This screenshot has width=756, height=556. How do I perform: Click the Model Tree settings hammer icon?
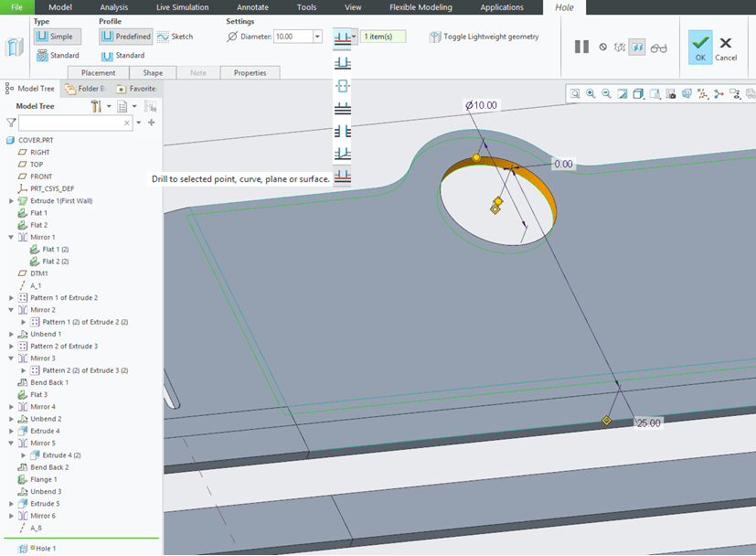click(96, 106)
